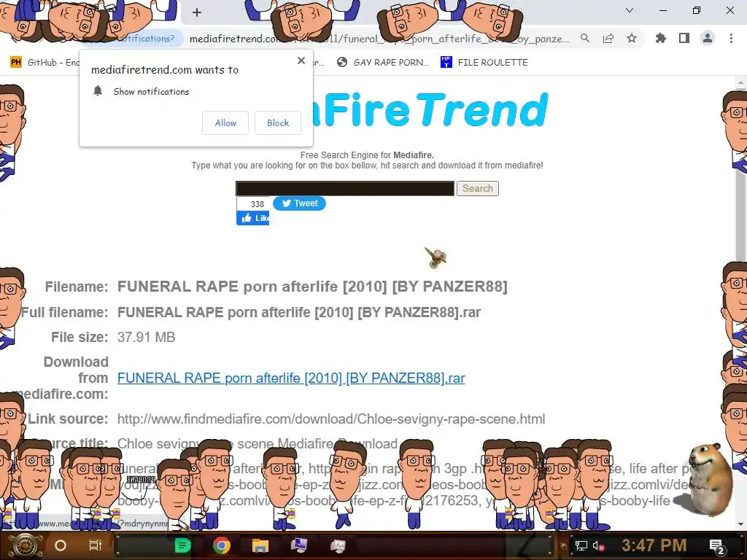The height and width of the screenshot is (560, 747).
Task: Toggle the browser side panel
Action: point(684,38)
